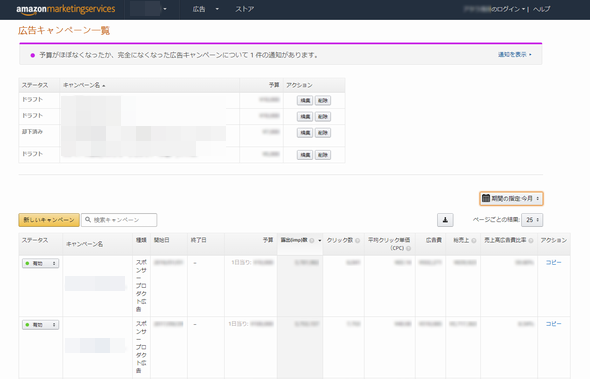Open the info icon beside クリック数
This screenshot has width=590, height=379.
(357, 240)
